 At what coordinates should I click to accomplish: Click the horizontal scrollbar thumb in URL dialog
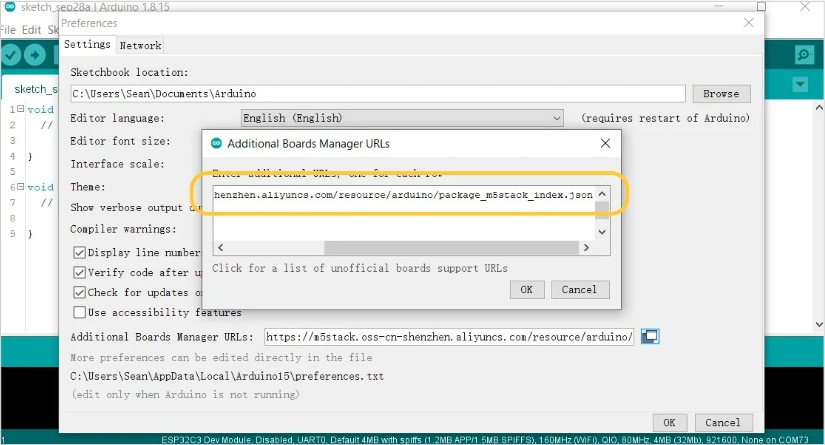tap(451, 248)
